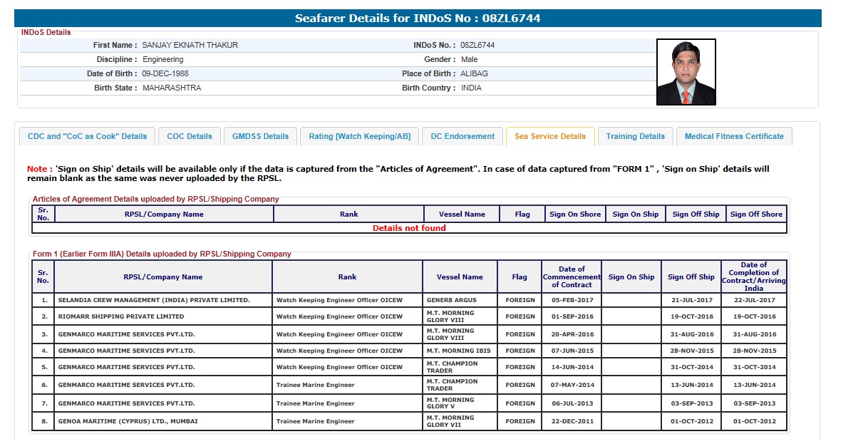Open the DC Endorsement tab
868x439 pixels.
(x=463, y=136)
